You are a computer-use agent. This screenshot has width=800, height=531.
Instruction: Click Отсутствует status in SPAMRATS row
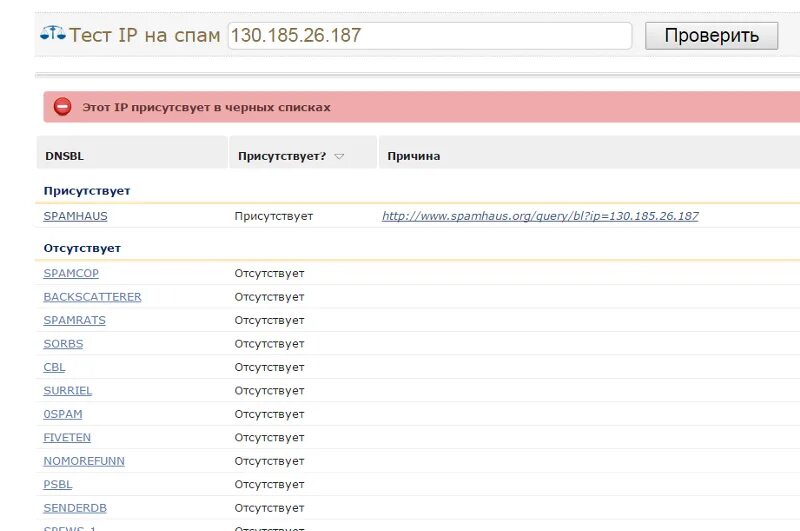[x=269, y=320]
